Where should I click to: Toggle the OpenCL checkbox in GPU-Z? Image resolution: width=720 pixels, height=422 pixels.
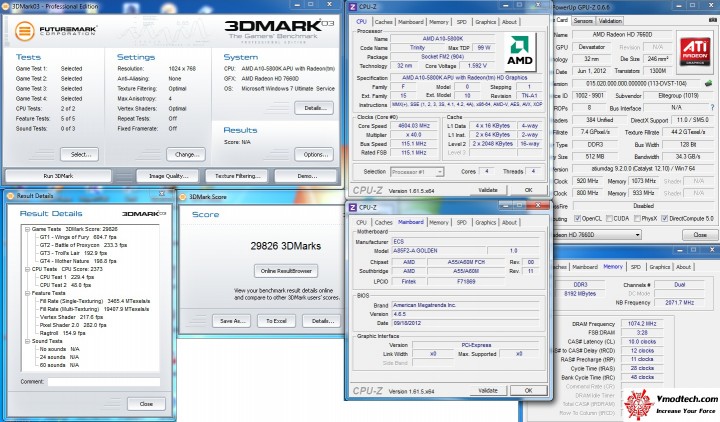pos(577,219)
